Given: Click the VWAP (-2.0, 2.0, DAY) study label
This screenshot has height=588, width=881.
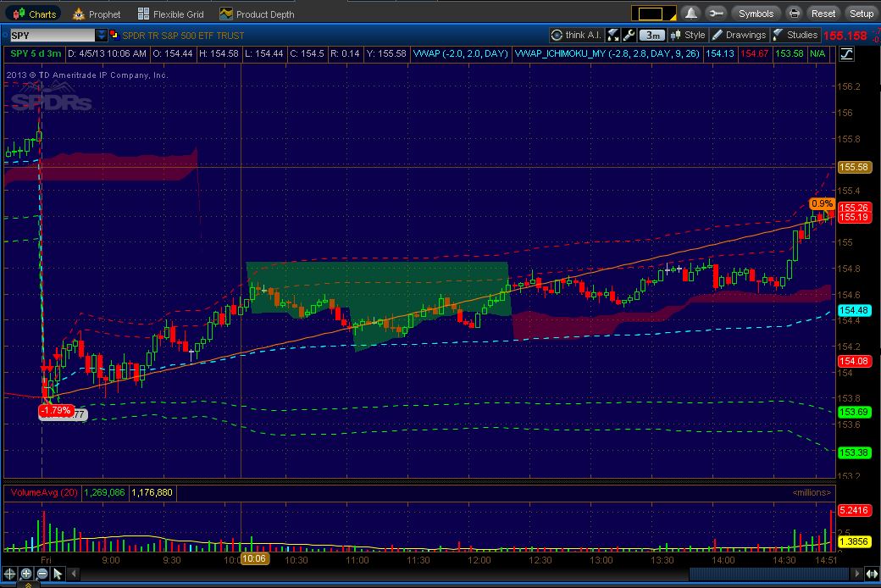Looking at the screenshot, I should (460, 53).
